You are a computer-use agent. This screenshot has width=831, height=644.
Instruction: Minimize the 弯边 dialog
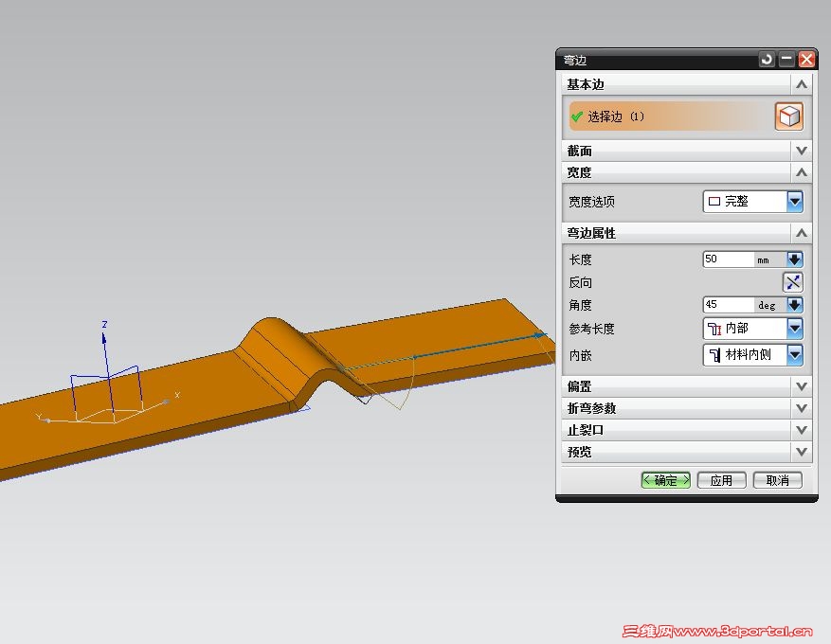(786, 60)
